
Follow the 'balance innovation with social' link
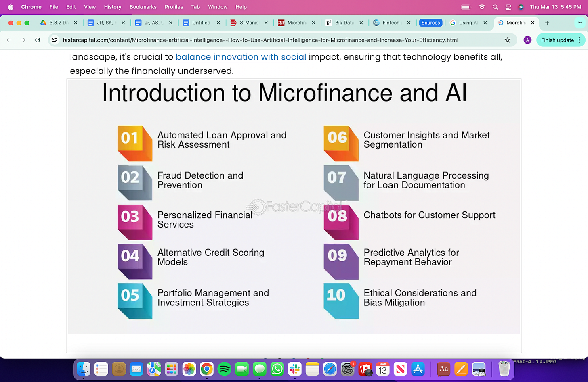(x=241, y=57)
